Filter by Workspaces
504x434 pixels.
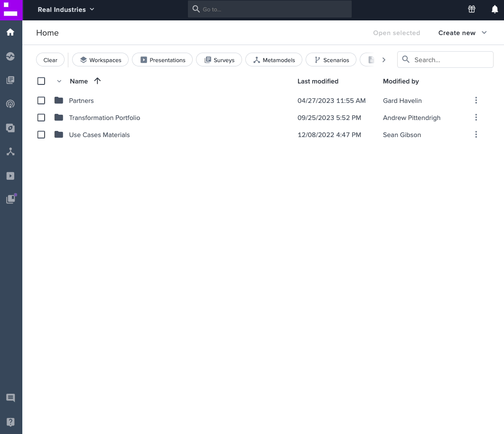(100, 60)
